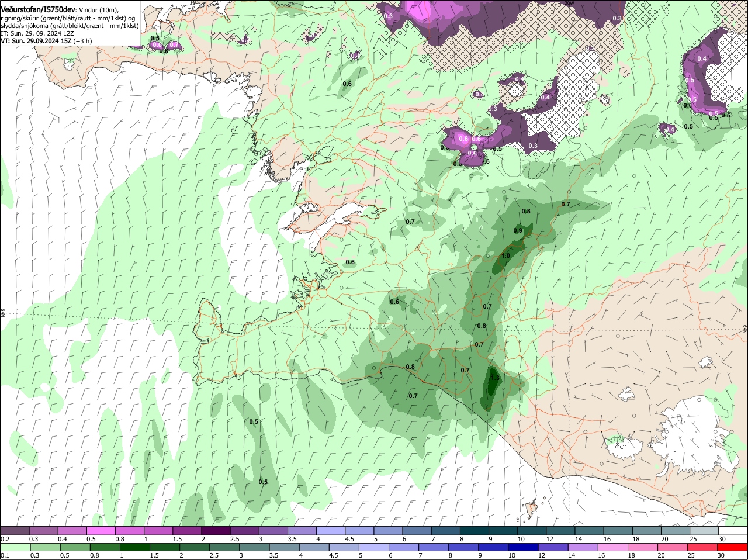The height and width of the screenshot is (560, 748).
Task: Click the dark green bottom legend swatch at 1
Action: (134, 547)
